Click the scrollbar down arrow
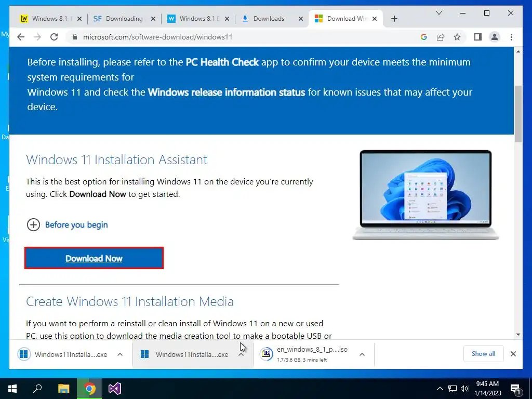 click(518, 335)
